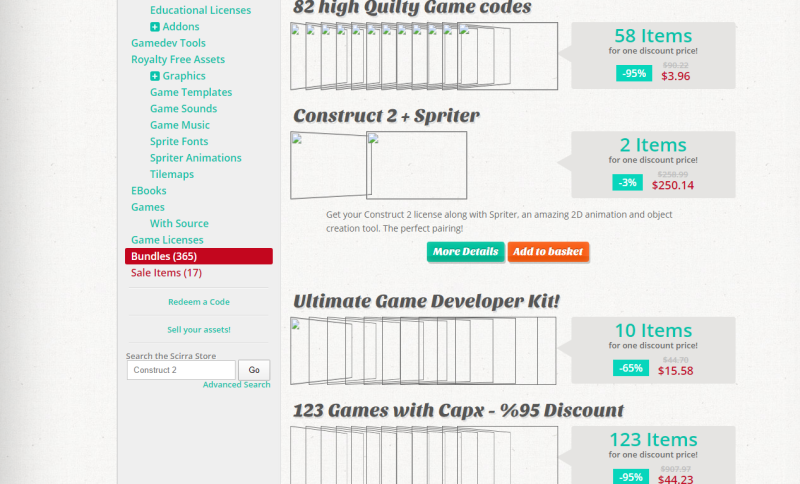Click first thumbnail of Ultimate Game Developer Kit
This screenshot has height=484, width=800.
(x=299, y=351)
